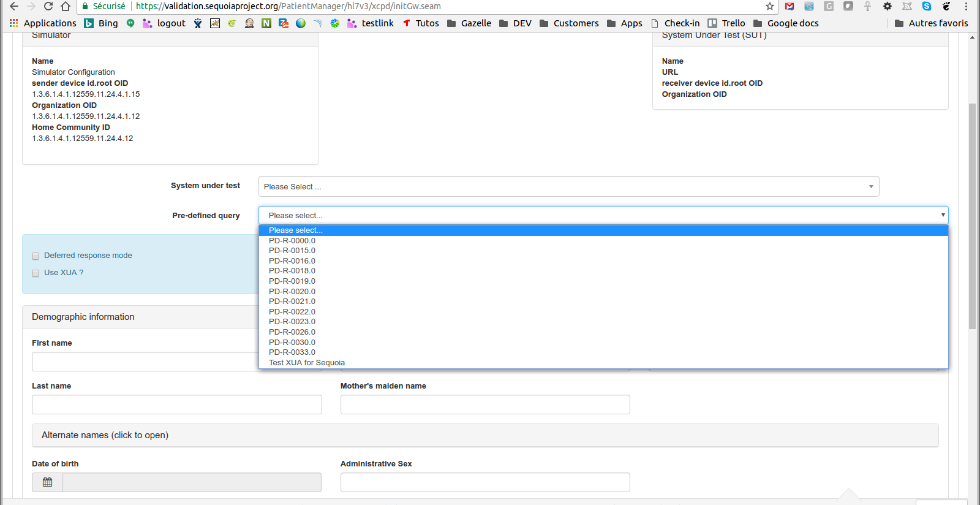Open the Customers bookmarks folder
Image resolution: width=980 pixels, height=505 pixels.
[x=569, y=23]
